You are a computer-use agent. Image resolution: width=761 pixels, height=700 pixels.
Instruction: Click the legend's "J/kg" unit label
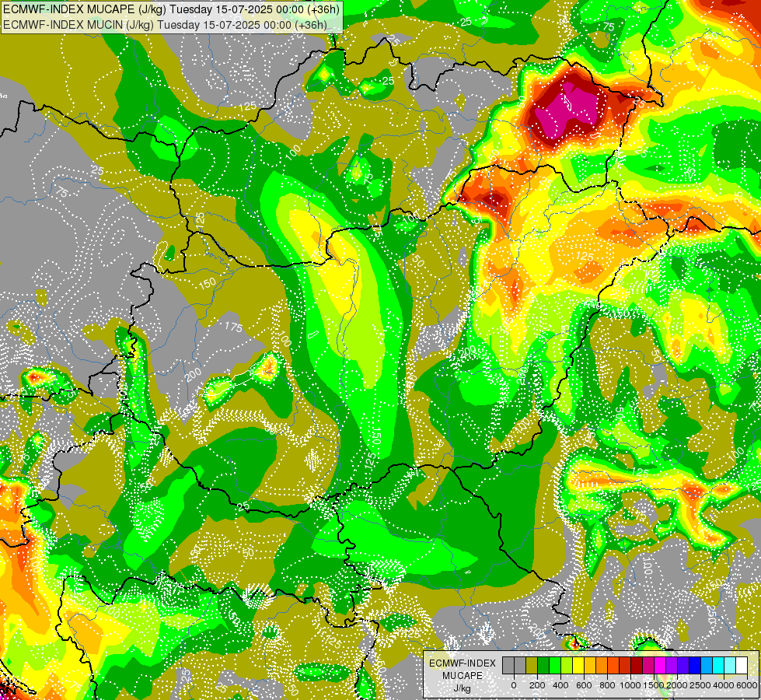pyautogui.click(x=462, y=688)
